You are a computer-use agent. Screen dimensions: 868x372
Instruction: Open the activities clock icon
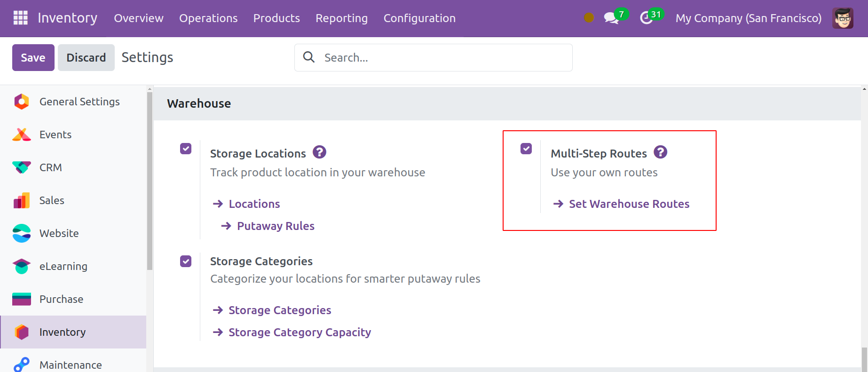[x=647, y=18]
